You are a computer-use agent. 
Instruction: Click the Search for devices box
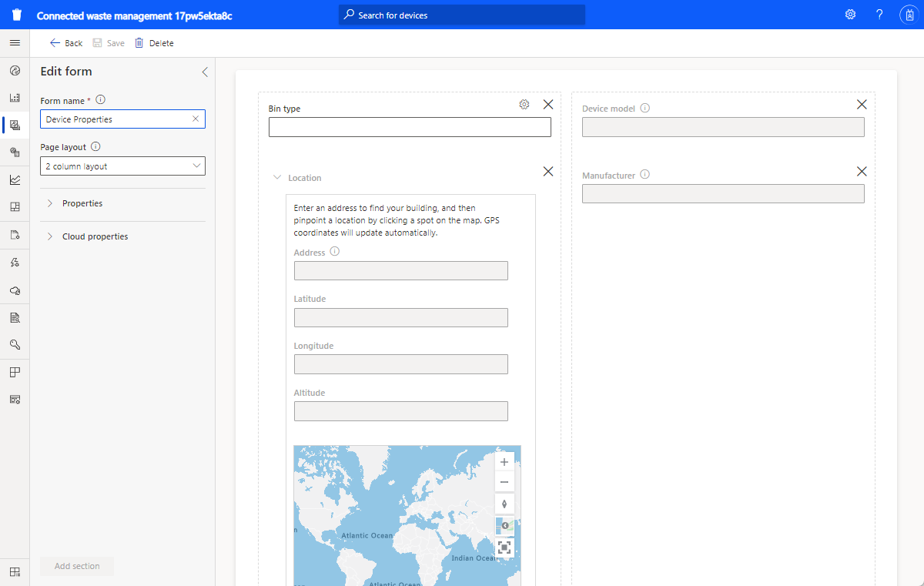(462, 15)
